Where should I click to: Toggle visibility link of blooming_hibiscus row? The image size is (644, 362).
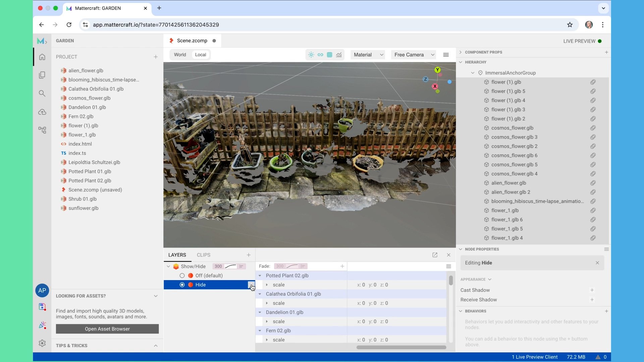coord(593,201)
